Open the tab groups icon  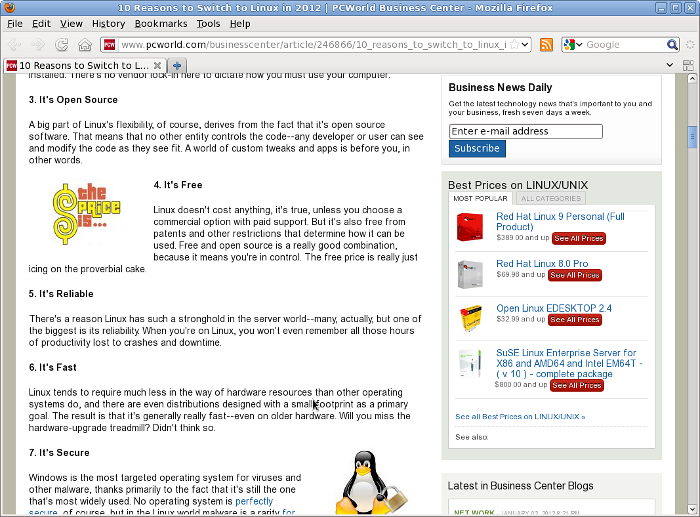click(688, 65)
